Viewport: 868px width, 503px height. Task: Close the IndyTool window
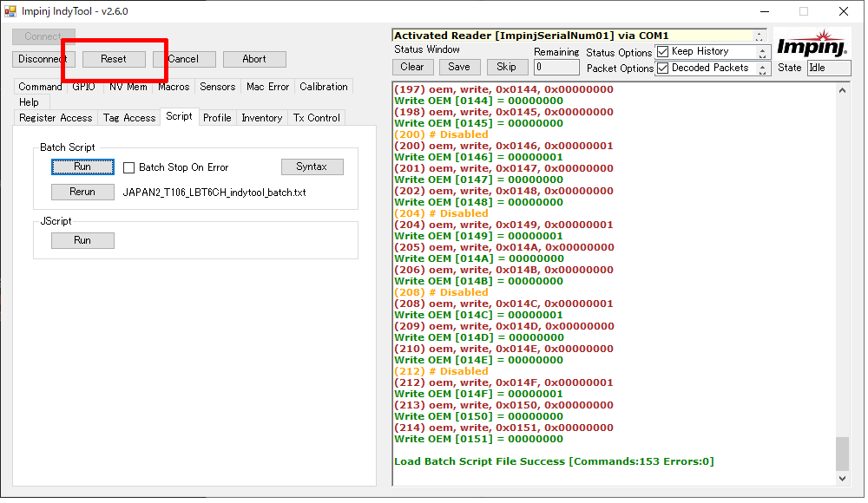pos(843,11)
